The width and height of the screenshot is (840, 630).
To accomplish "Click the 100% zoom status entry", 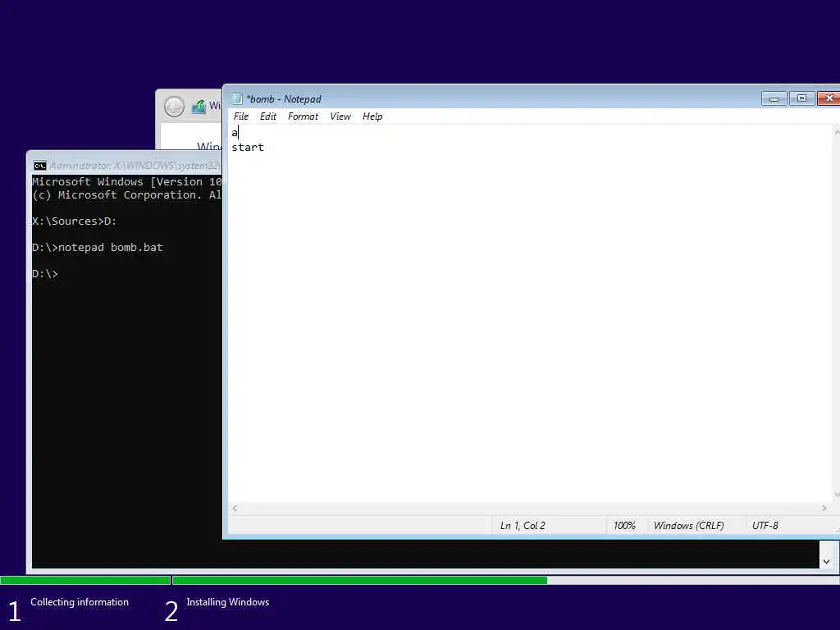I will [x=624, y=526].
